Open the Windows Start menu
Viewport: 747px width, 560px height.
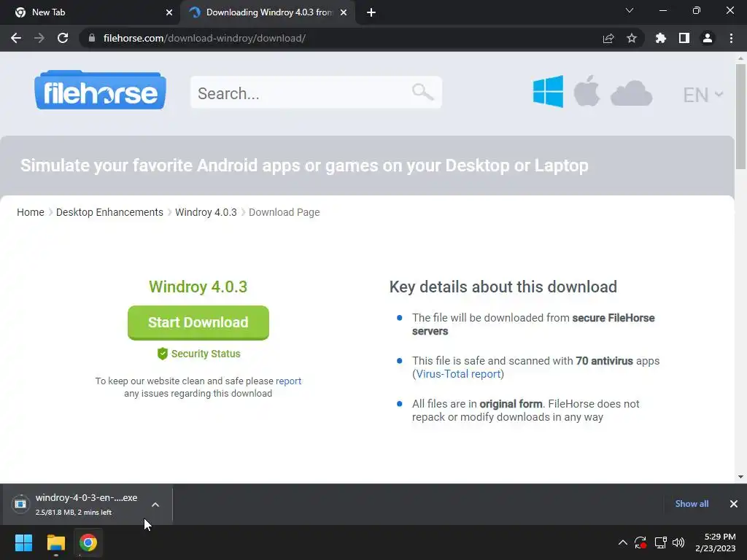(x=23, y=542)
